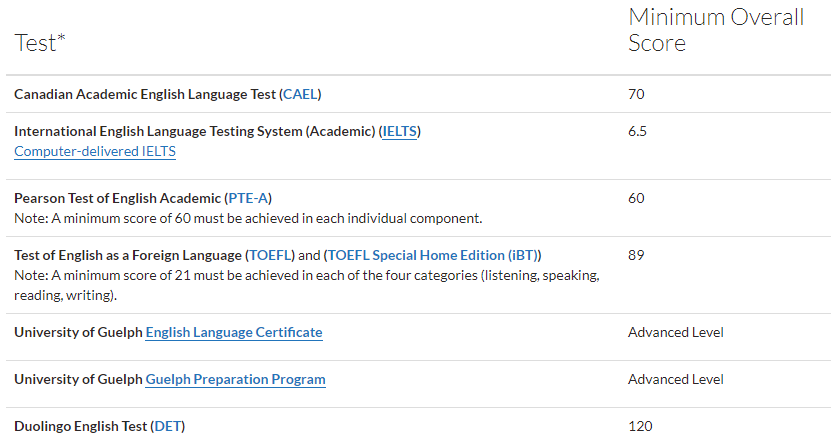Image resolution: width=831 pixels, height=440 pixels.
Task: Open the TOEFL link
Action: pyautogui.click(x=270, y=256)
